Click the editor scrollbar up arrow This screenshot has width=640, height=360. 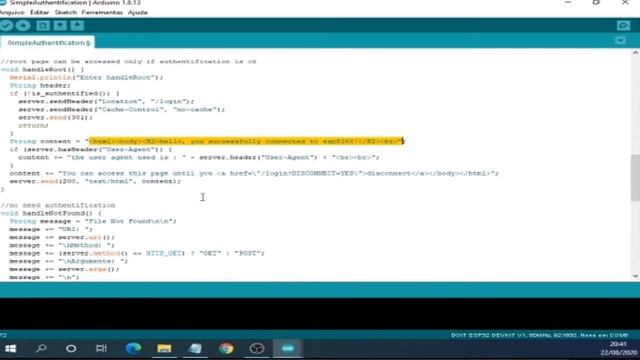pyautogui.click(x=635, y=53)
